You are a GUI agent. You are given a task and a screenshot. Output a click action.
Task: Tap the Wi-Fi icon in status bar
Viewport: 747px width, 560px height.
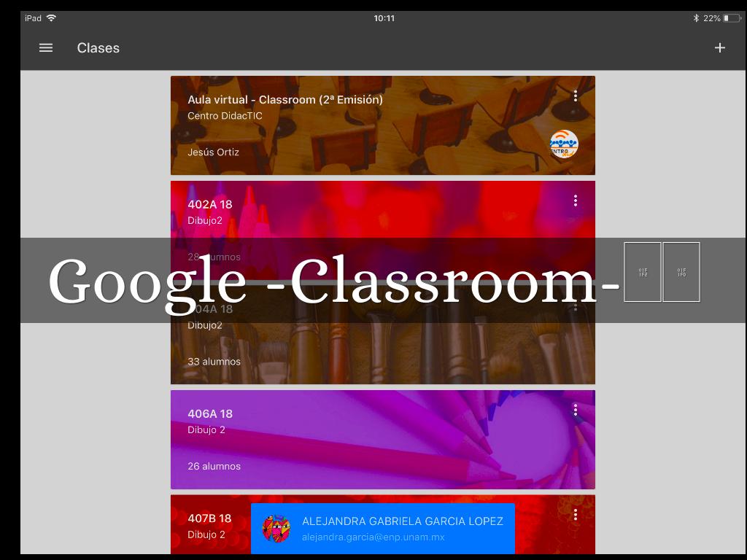click(x=51, y=18)
